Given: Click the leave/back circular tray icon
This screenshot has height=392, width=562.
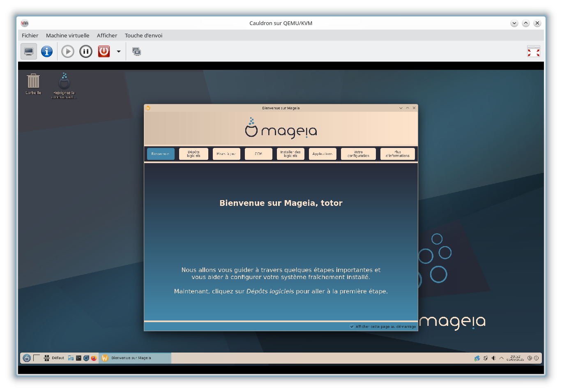Looking at the screenshot, I should click(x=536, y=358).
